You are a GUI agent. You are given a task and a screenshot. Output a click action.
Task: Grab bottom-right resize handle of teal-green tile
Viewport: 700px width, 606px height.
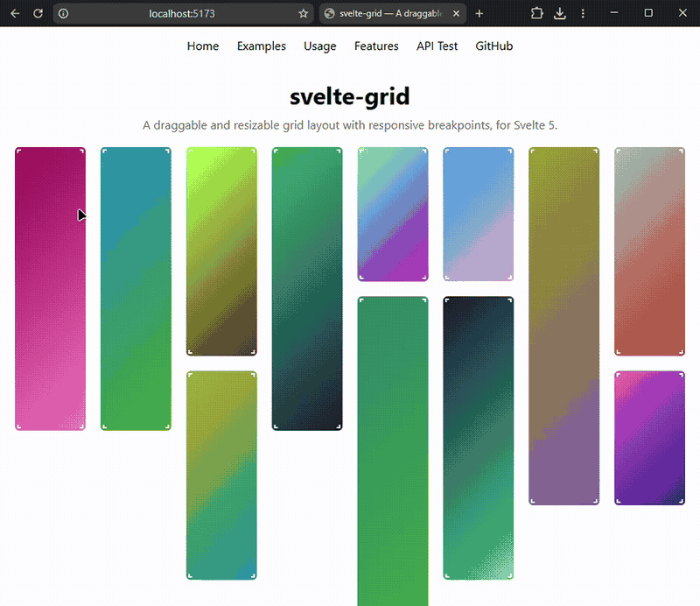167,426
